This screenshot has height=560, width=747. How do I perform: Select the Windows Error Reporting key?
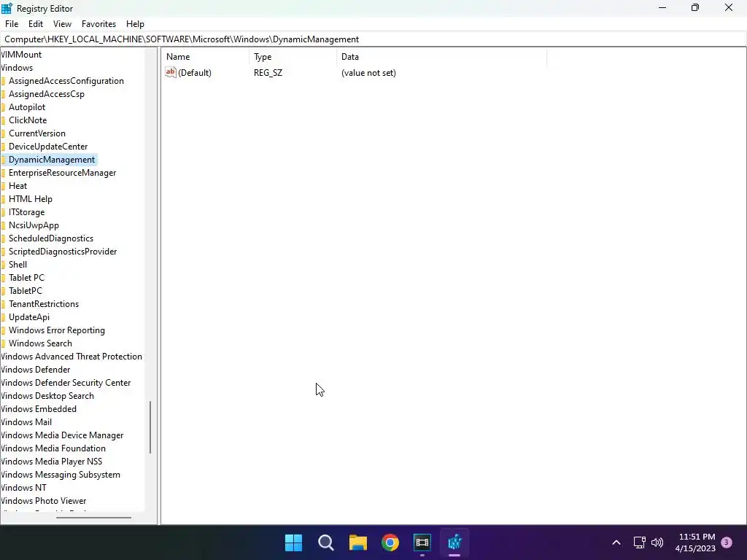tap(57, 330)
